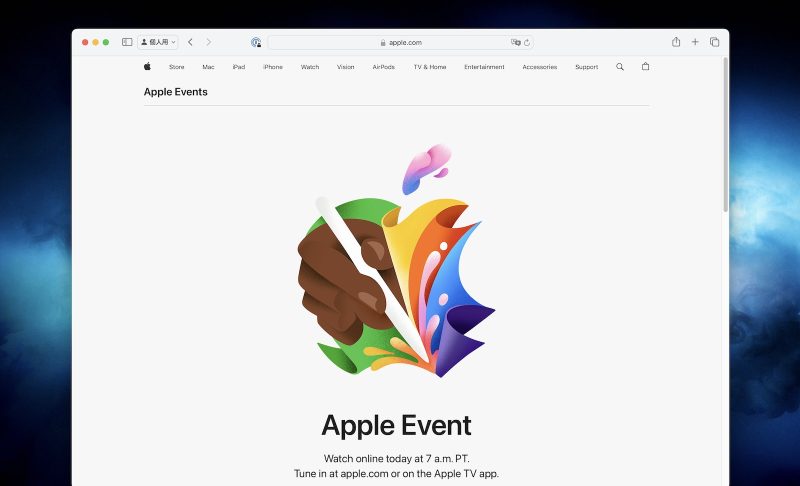Zoom the window with green button

tap(106, 42)
